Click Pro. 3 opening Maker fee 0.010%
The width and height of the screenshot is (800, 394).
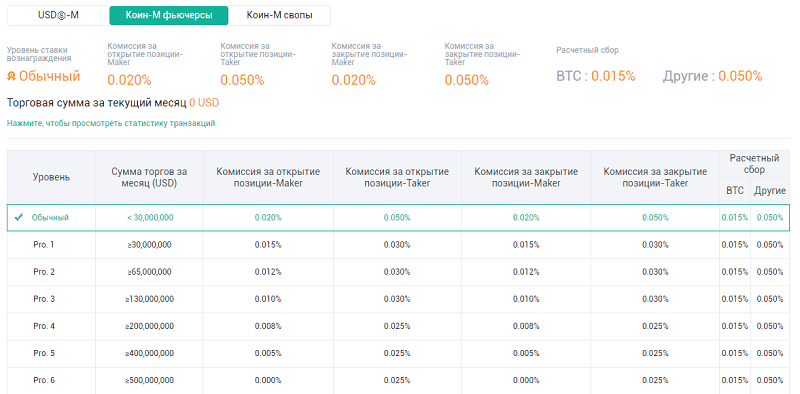[268, 299]
